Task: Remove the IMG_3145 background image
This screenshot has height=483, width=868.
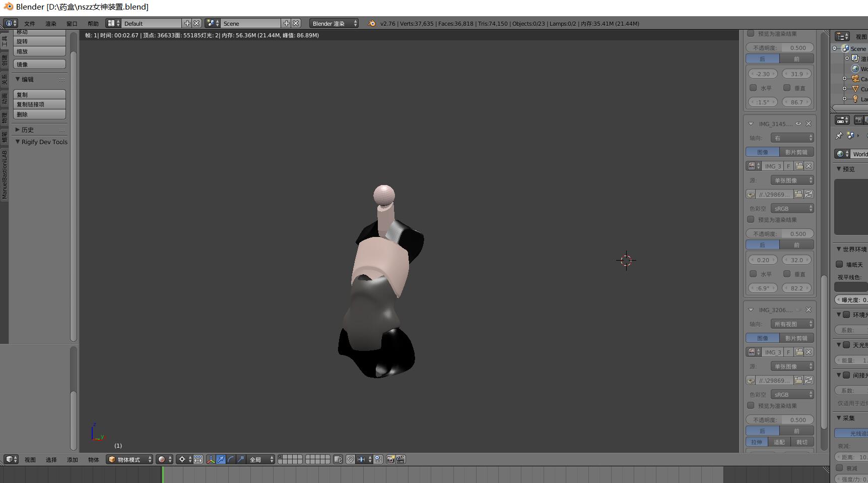Action: pos(809,124)
